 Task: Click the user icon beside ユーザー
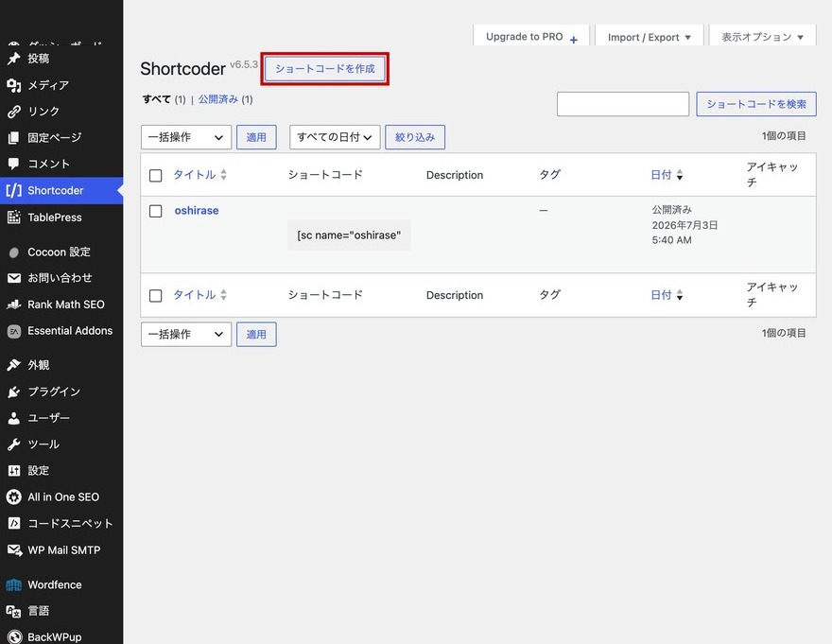click(14, 418)
